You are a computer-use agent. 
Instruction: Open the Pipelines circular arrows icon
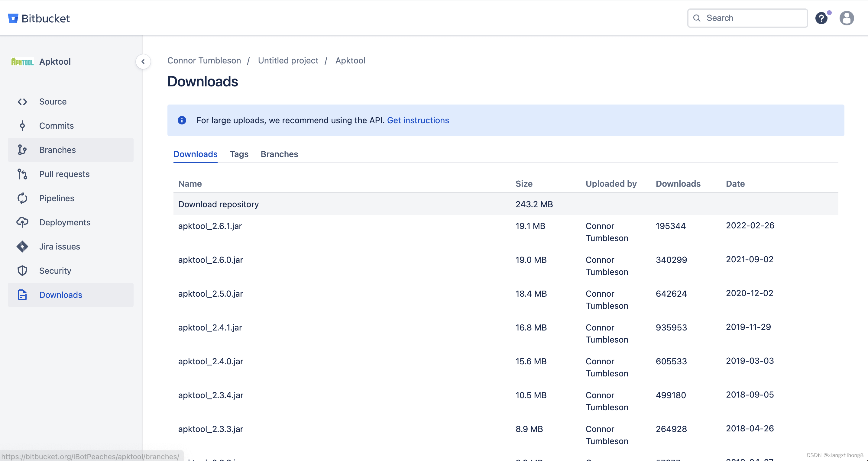click(x=22, y=198)
